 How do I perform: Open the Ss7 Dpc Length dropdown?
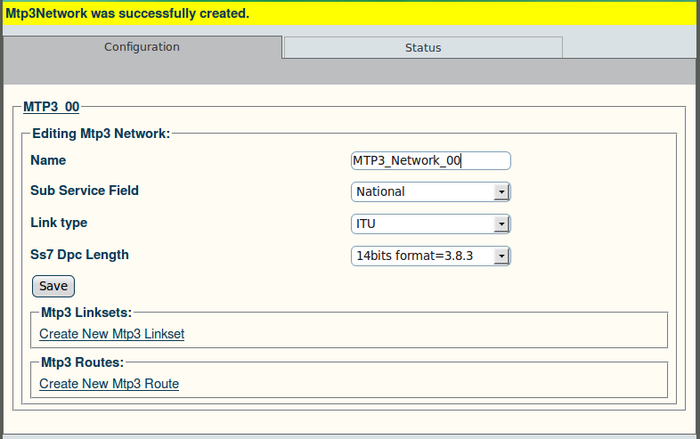[x=430, y=256]
